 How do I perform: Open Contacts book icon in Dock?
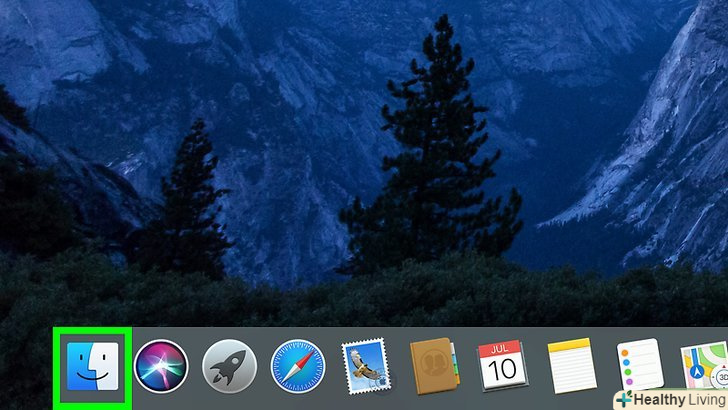pos(435,366)
